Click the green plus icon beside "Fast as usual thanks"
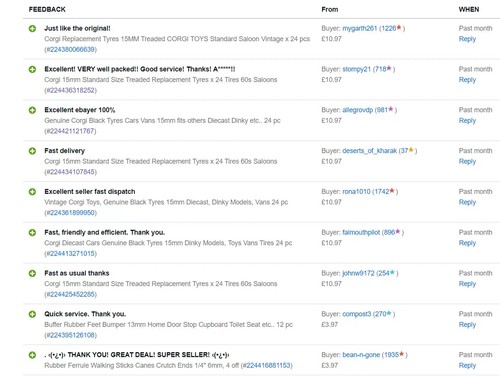Screen dimensions: 500x376 32,273
